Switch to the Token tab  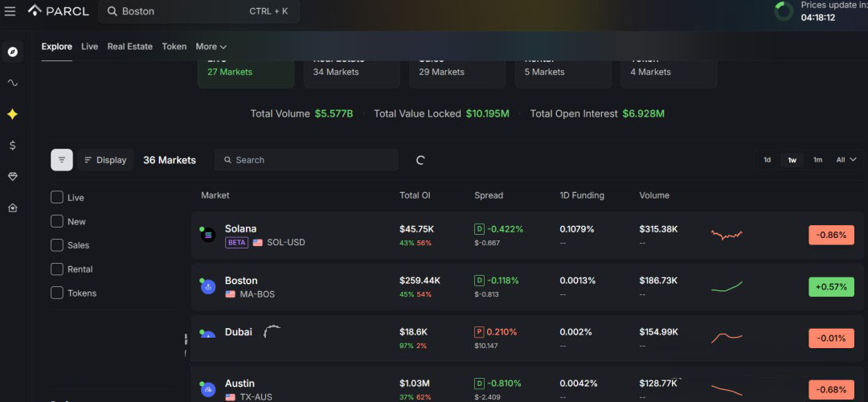pyautogui.click(x=174, y=47)
